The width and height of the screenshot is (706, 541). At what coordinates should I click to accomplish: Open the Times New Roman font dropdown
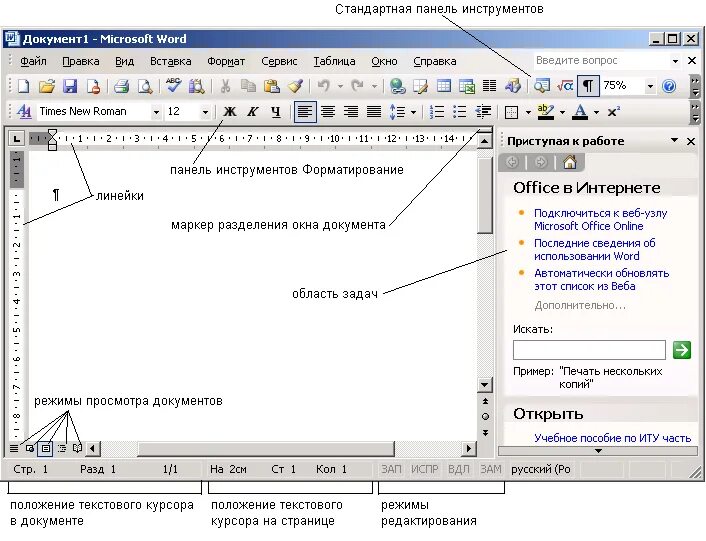coord(156,112)
